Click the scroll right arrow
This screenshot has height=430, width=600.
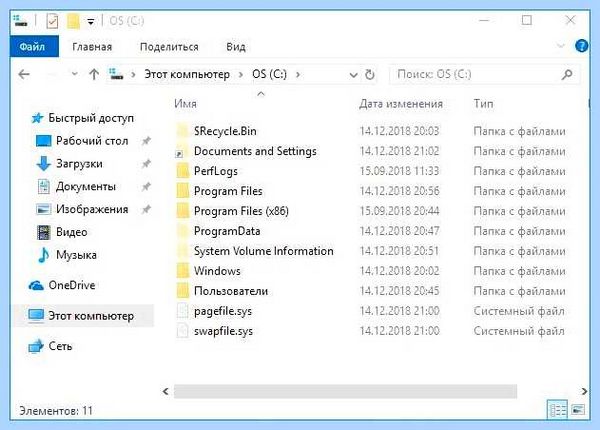pyautogui.click(x=584, y=391)
